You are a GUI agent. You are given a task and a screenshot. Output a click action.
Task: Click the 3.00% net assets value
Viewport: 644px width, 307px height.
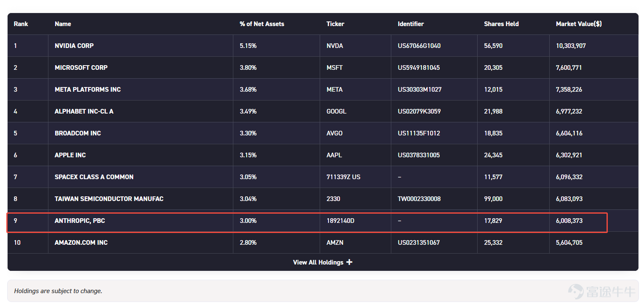[248, 220]
